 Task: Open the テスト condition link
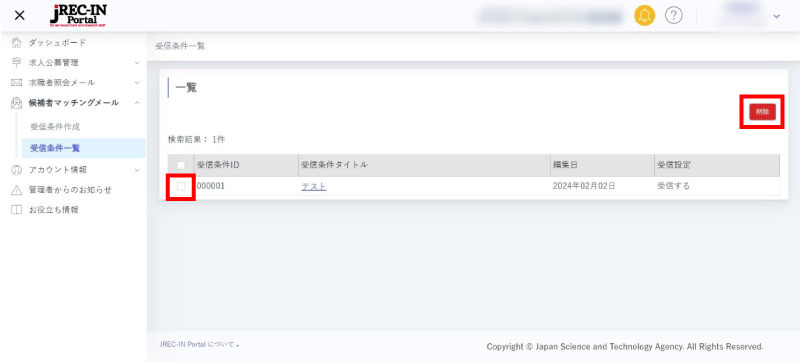click(314, 187)
